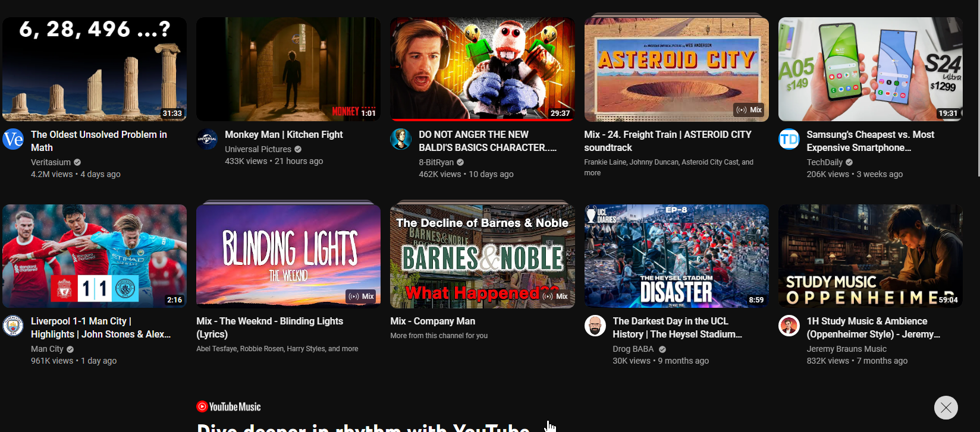Open title 'The Oldest Unsolved Problem in Math'
This screenshot has height=432, width=980.
pos(99,141)
